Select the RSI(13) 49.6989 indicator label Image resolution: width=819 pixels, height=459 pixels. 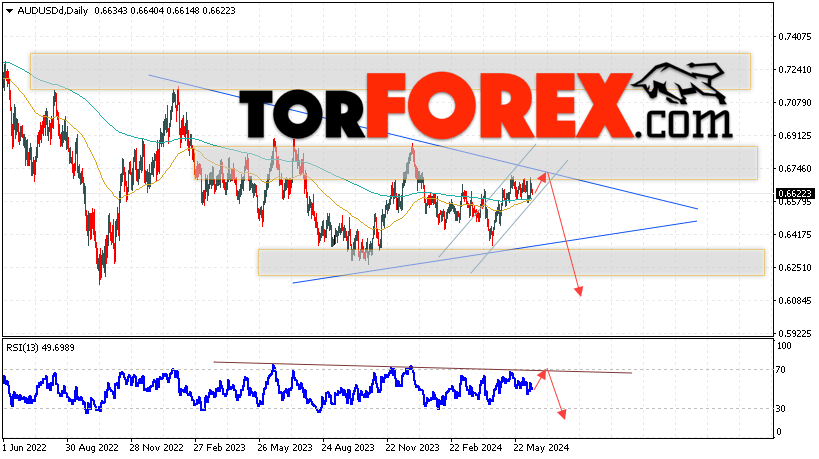coord(40,348)
